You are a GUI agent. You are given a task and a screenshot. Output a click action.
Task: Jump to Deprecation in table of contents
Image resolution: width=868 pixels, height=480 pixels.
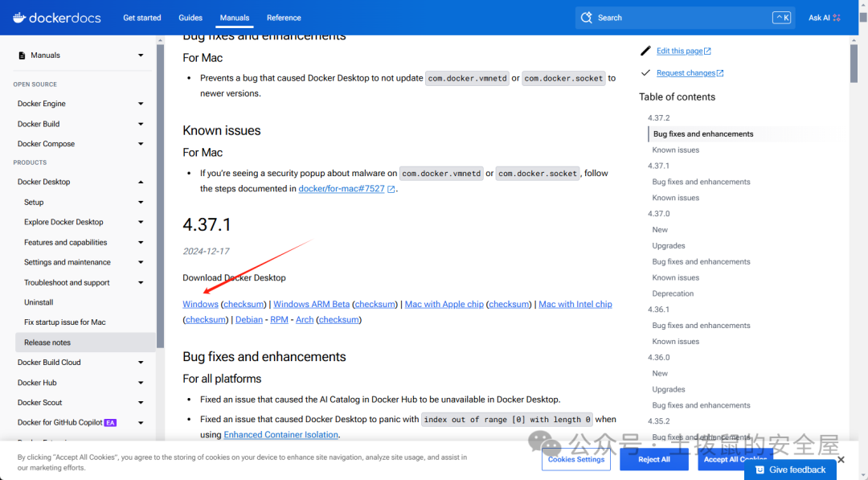(673, 294)
